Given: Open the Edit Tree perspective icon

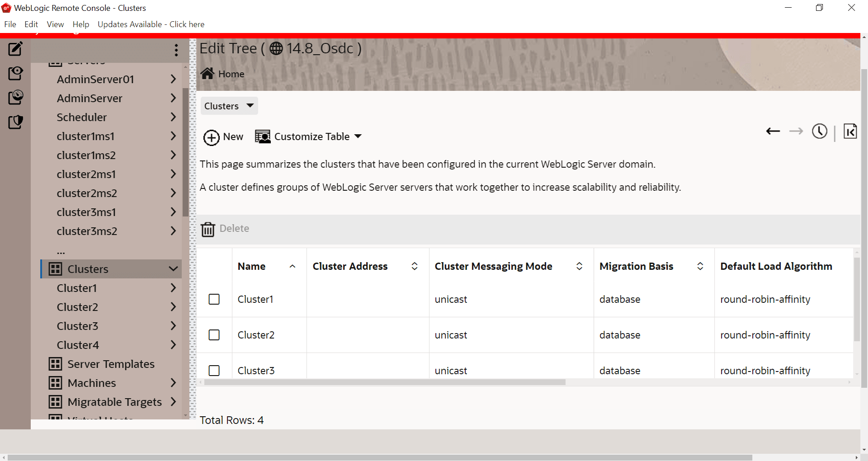Looking at the screenshot, I should tap(15, 49).
